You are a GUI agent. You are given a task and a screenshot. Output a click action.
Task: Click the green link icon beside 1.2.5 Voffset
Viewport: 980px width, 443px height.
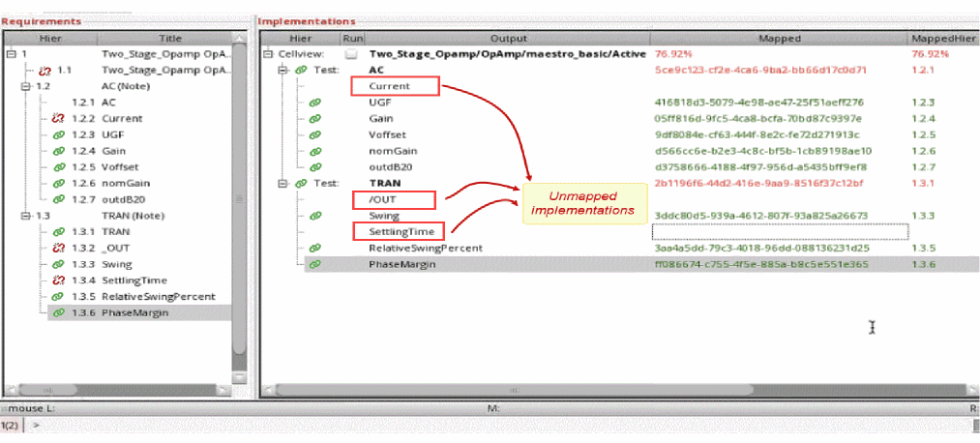point(59,167)
